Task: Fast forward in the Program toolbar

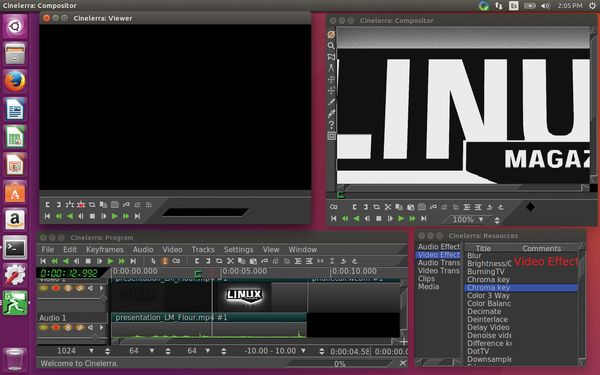Action: pyautogui.click(x=122, y=261)
